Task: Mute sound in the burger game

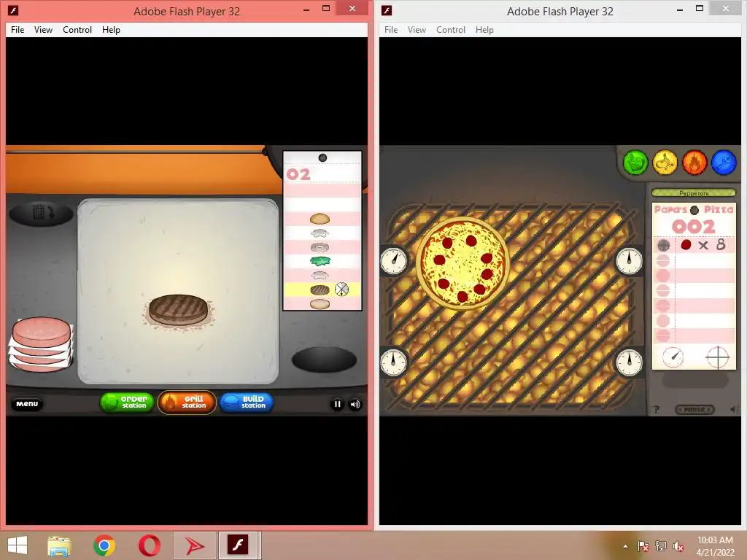Action: tap(355, 404)
